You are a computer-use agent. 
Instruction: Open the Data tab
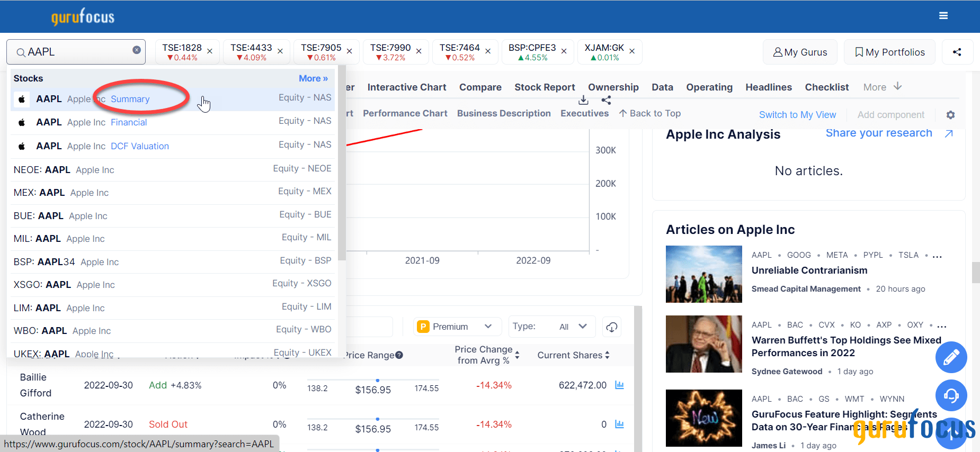tap(662, 87)
